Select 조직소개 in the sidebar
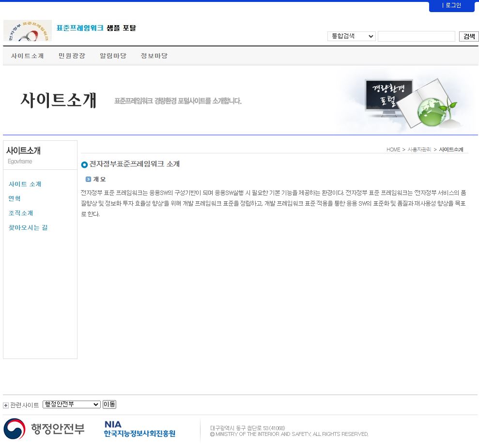The width and height of the screenshot is (479, 448). pyautogui.click(x=21, y=213)
